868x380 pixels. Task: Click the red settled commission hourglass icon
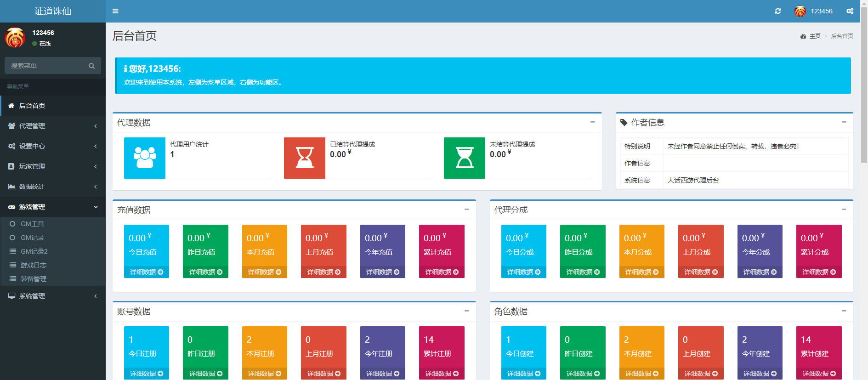point(304,158)
